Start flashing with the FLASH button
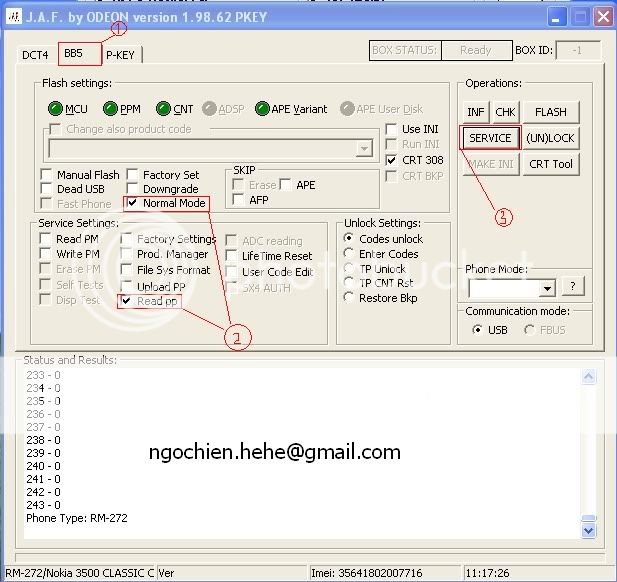The width and height of the screenshot is (617, 582). [x=551, y=112]
